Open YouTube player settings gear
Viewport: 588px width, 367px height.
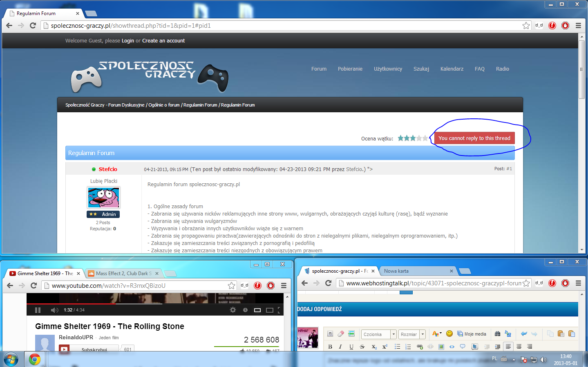tap(233, 310)
